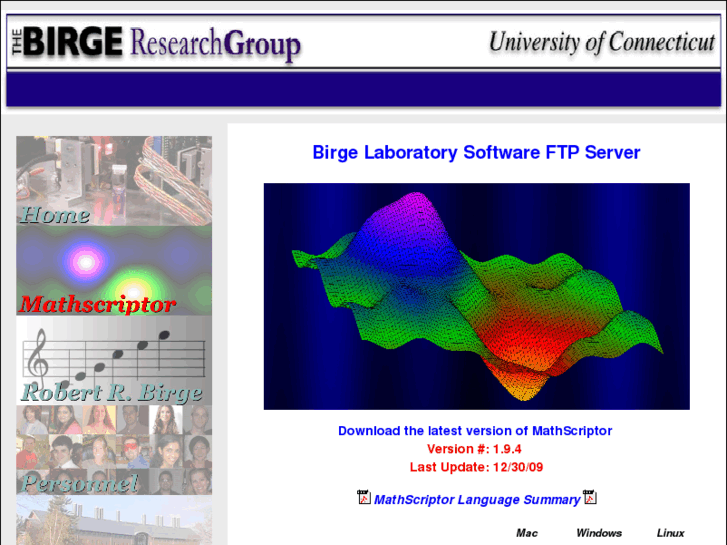Click PDF icon right of Language Summary
This screenshot has height=545, width=727.
point(590,497)
